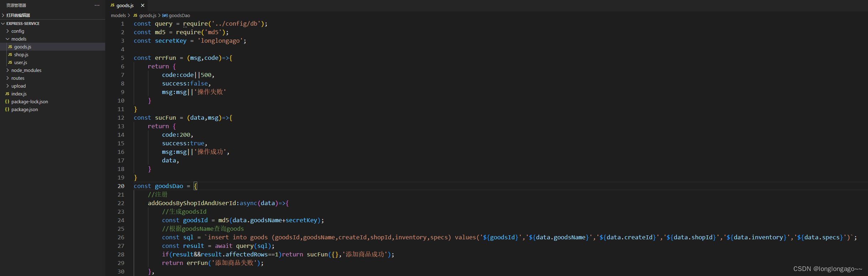This screenshot has width=868, height=276.
Task: Click the //注册 comment on line 21
Action: [x=158, y=194]
